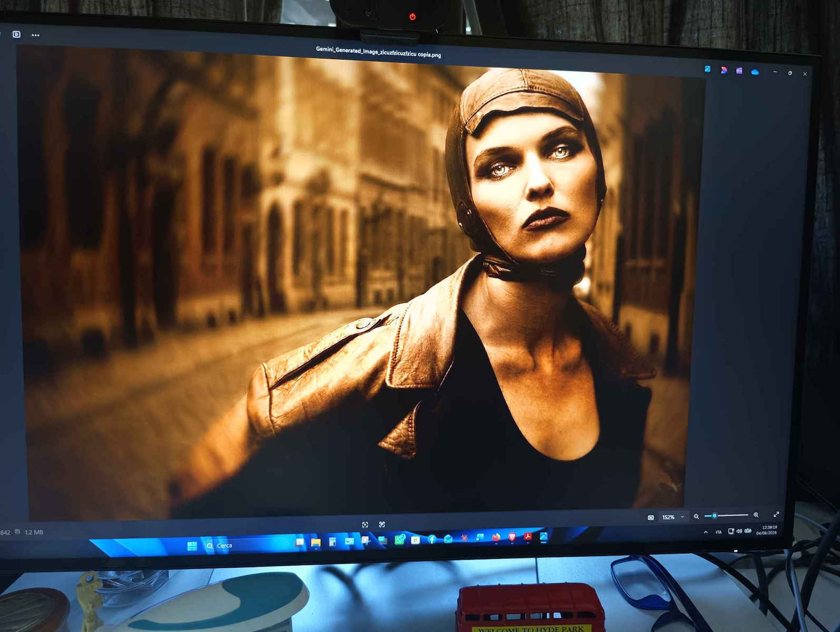Restore down the Photos window
Image resolution: width=840 pixels, height=632 pixels.
click(x=790, y=73)
